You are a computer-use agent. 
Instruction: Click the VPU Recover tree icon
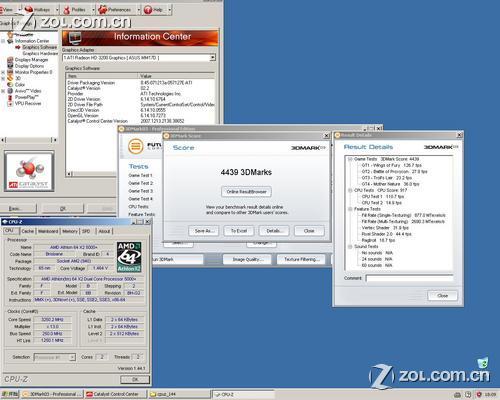tap(10, 103)
